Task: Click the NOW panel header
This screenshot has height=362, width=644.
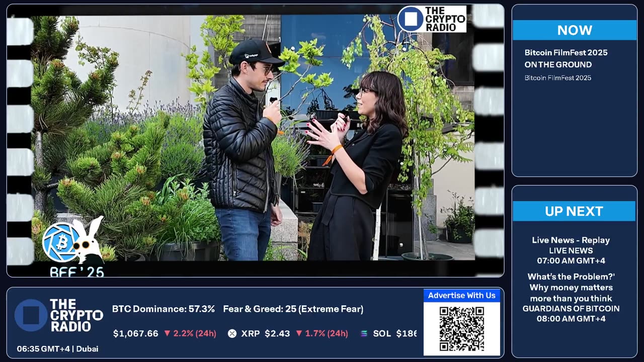Action: pyautogui.click(x=575, y=30)
